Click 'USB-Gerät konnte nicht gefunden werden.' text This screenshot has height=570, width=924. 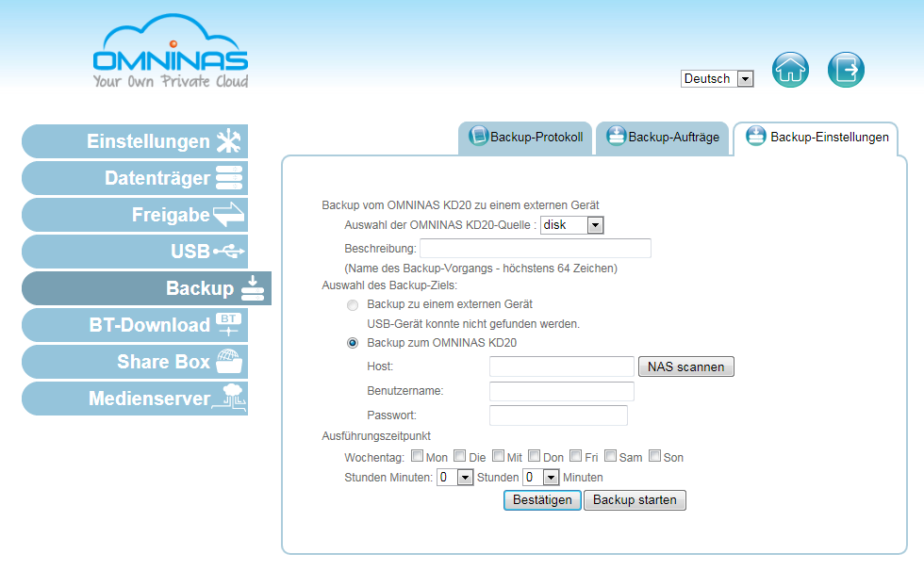pos(473,324)
